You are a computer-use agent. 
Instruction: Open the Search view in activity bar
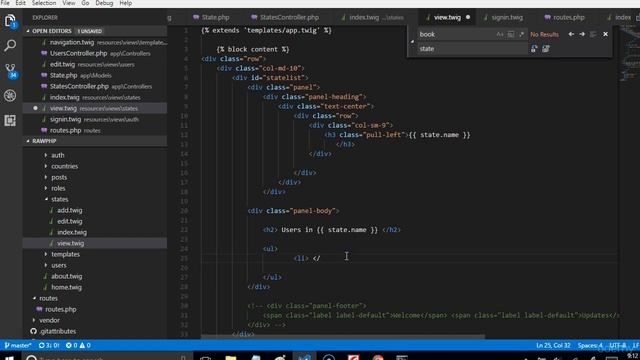[x=10, y=45]
